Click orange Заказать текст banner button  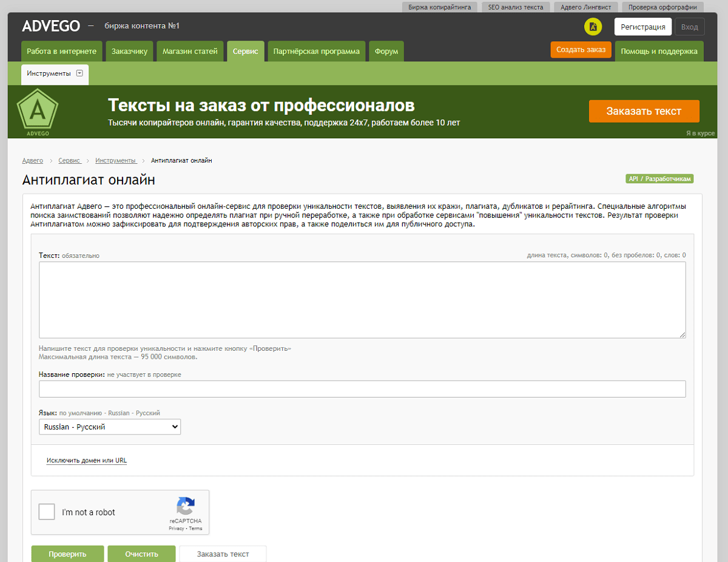click(644, 112)
